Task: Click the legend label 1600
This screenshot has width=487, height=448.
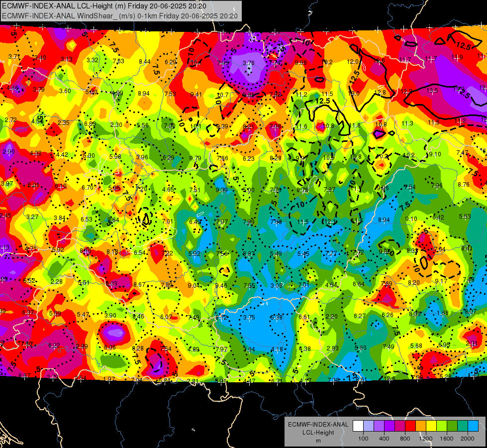Action: [x=446, y=439]
